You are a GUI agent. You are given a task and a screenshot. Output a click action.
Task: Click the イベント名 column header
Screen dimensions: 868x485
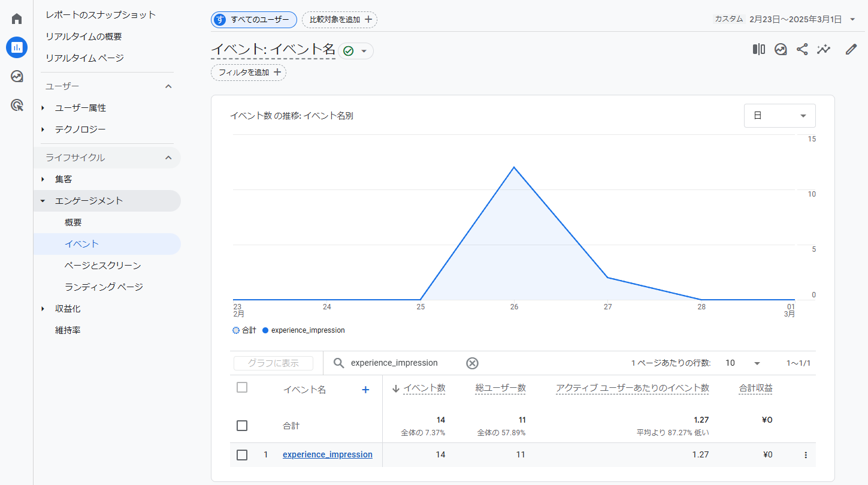[304, 390]
